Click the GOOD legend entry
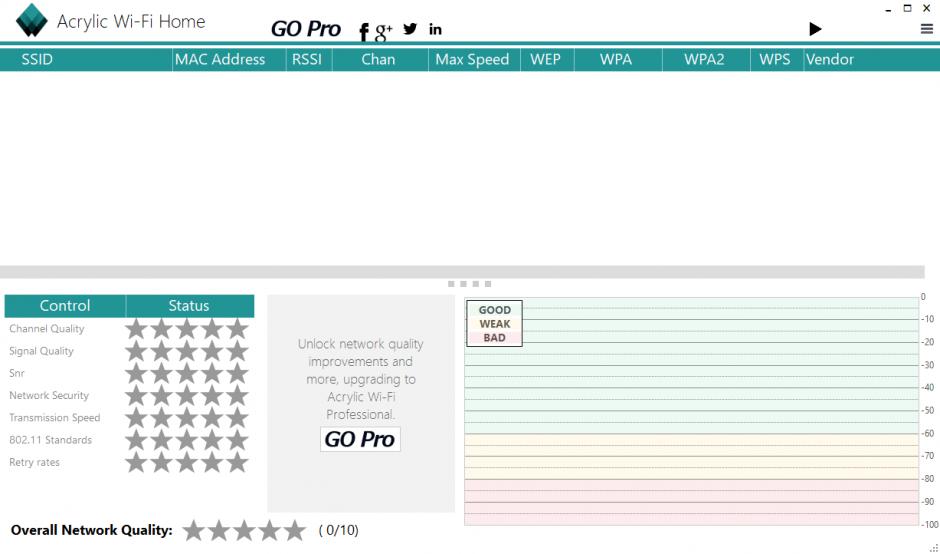 coord(495,310)
